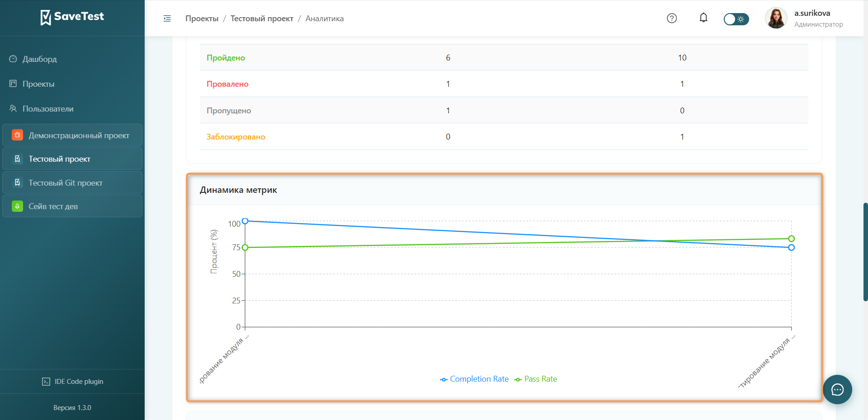Click the Проекты breadcrumb link
The width and height of the screenshot is (868, 420).
point(202,19)
